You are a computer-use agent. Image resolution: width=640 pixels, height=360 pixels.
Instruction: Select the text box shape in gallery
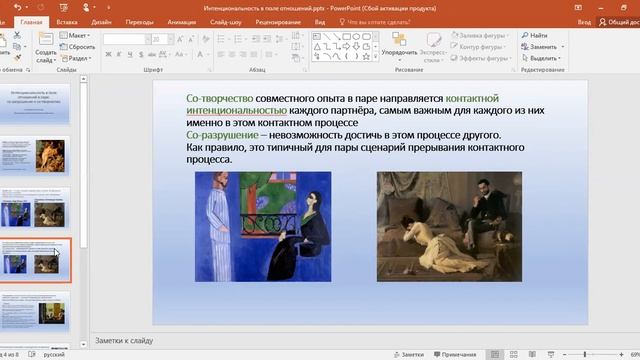pos(317,37)
